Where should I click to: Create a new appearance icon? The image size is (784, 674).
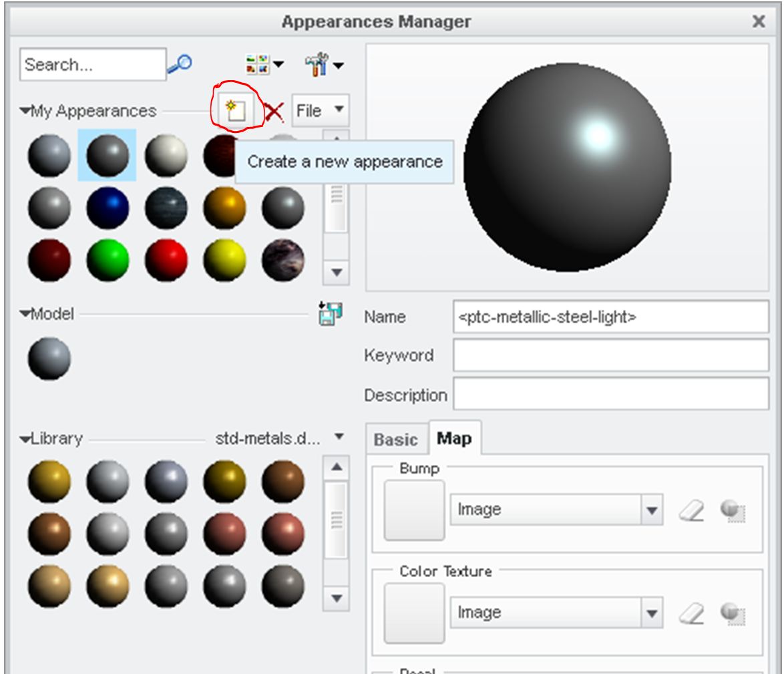point(236,110)
